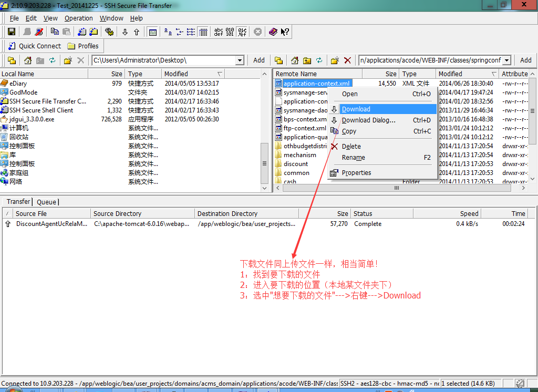Click the Disconnect toolbar icon
This screenshot has width=538, height=392.
[x=39, y=32]
